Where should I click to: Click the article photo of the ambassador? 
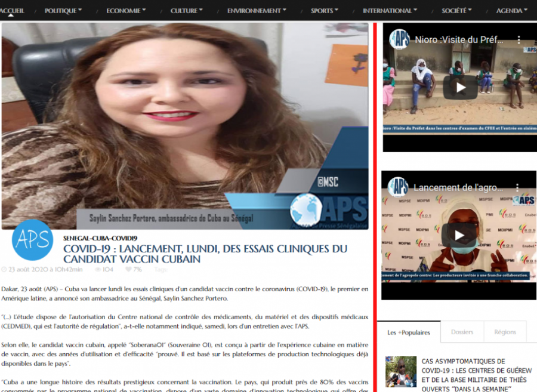click(185, 126)
